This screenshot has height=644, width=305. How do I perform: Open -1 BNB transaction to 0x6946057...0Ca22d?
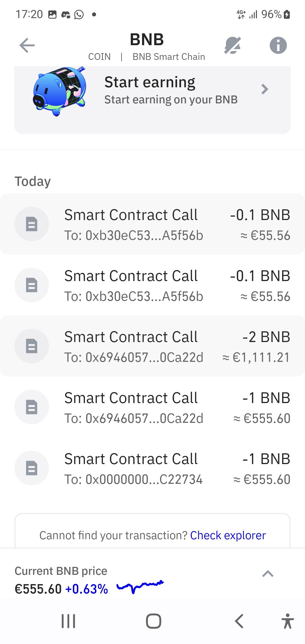[152, 407]
